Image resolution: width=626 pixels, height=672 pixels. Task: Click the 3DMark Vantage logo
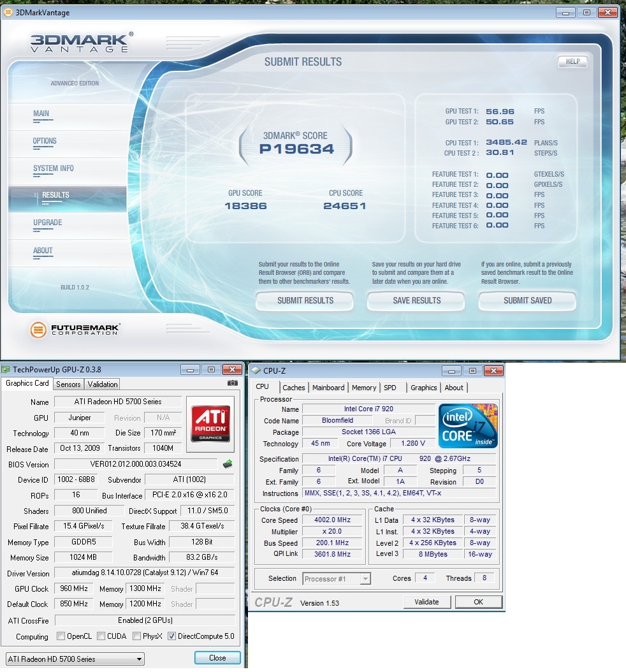[x=82, y=43]
